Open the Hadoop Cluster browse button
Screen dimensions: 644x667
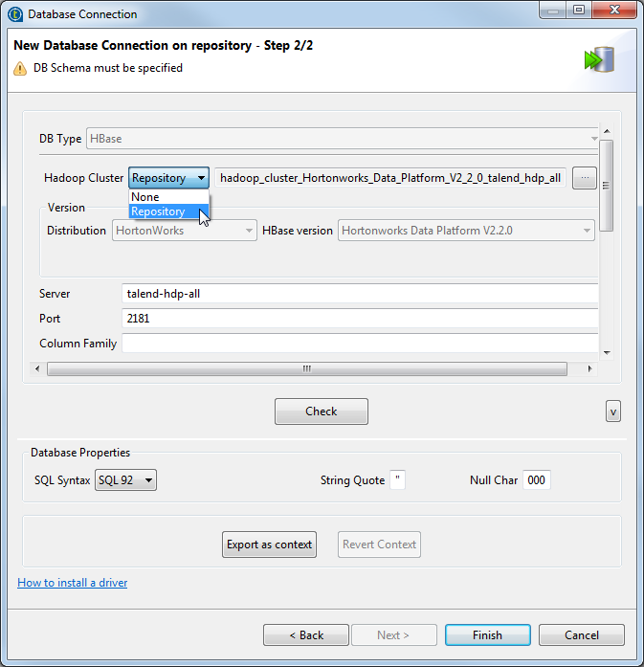point(585,178)
